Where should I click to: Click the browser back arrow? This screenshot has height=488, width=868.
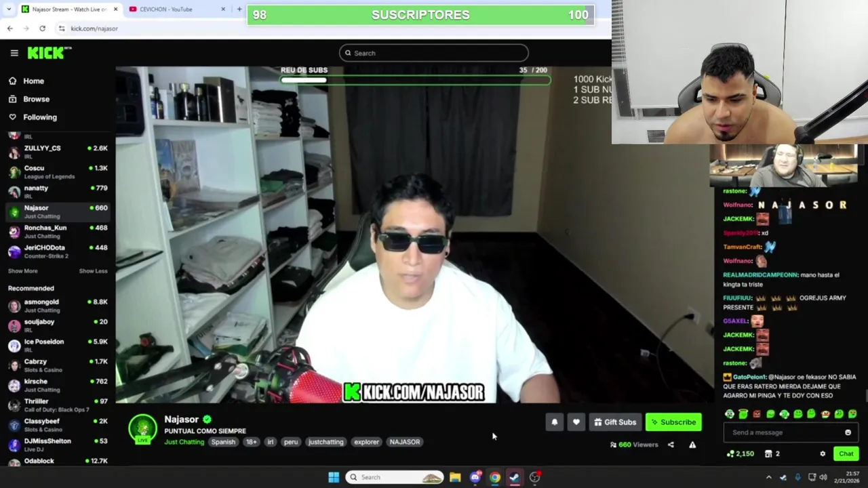point(10,28)
